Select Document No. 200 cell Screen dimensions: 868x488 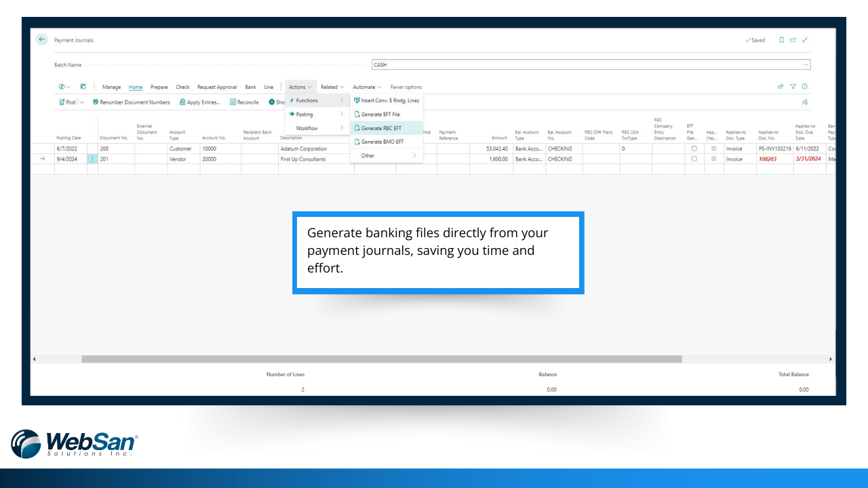tap(116, 148)
